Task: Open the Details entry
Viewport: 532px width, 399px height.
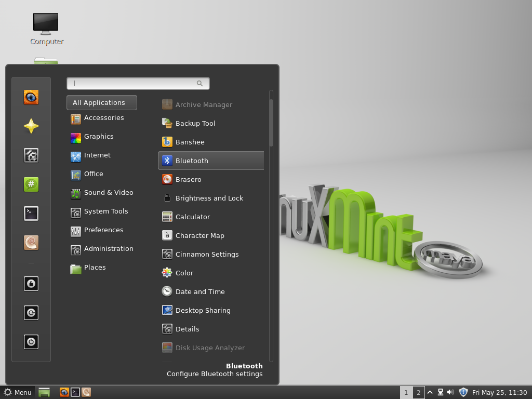Action: [211, 329]
